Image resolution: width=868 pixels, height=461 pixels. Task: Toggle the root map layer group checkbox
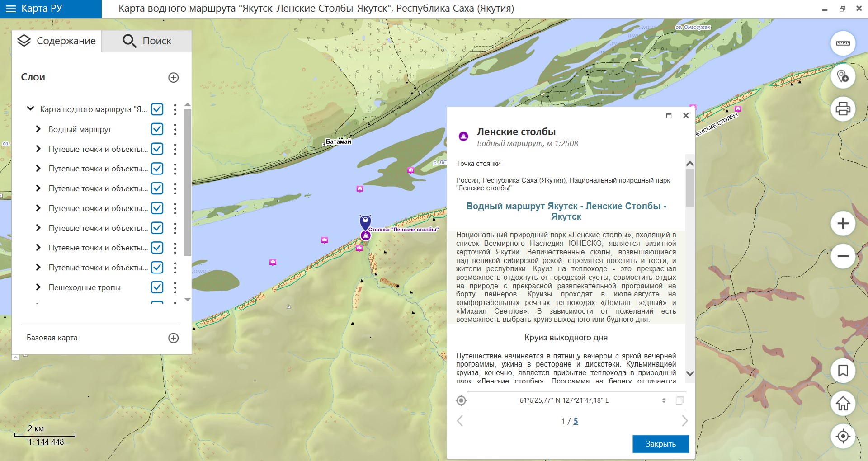click(x=157, y=109)
